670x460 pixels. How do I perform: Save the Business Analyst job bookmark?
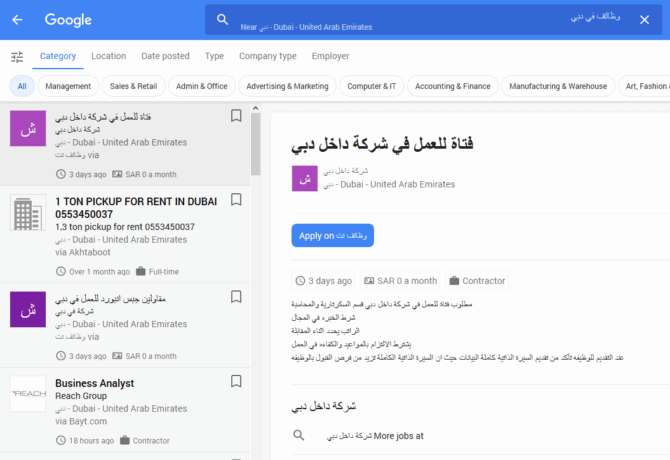click(236, 381)
